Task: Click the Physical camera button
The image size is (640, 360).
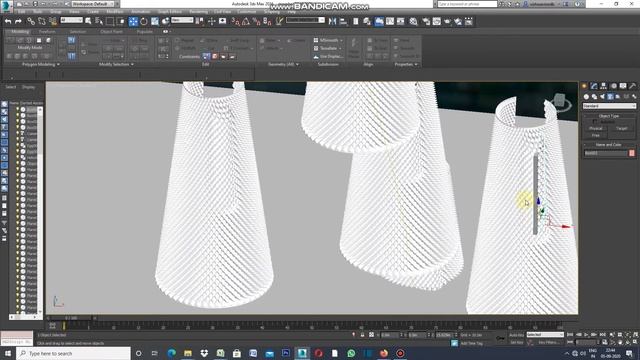Action: 596,128
